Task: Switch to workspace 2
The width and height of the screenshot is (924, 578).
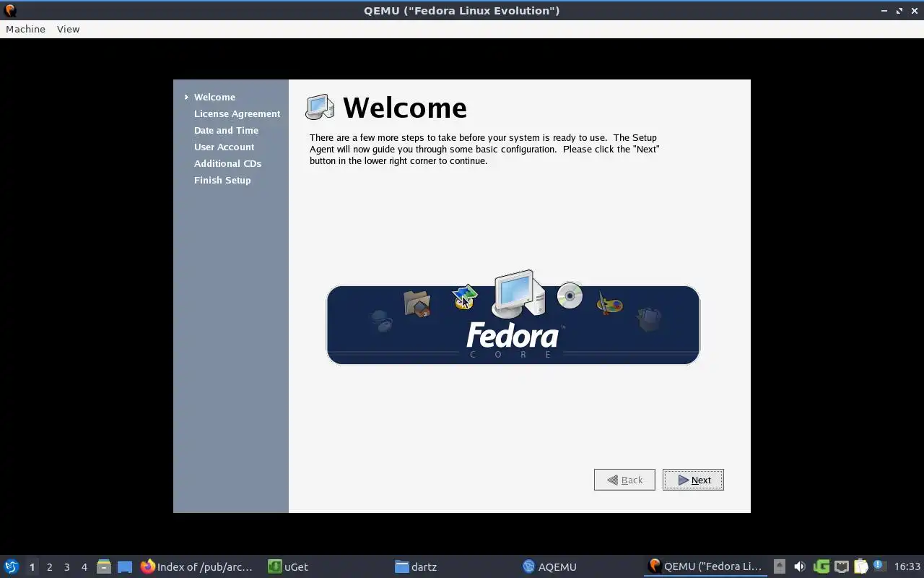Action: tap(49, 566)
